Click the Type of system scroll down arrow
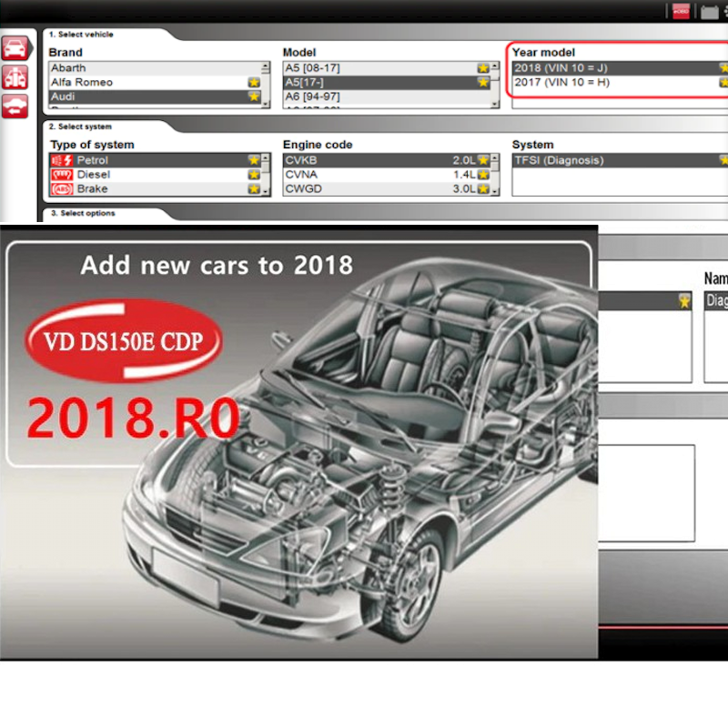This screenshot has height=728, width=728. point(266,191)
